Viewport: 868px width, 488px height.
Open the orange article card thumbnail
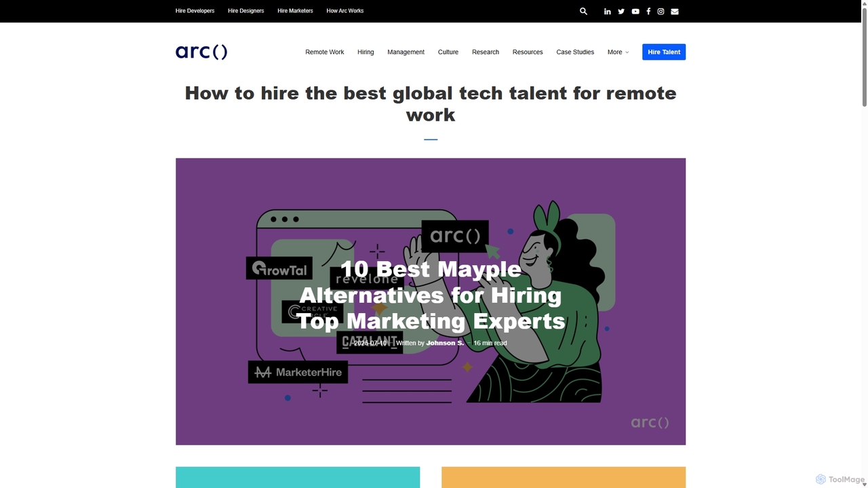click(x=564, y=477)
